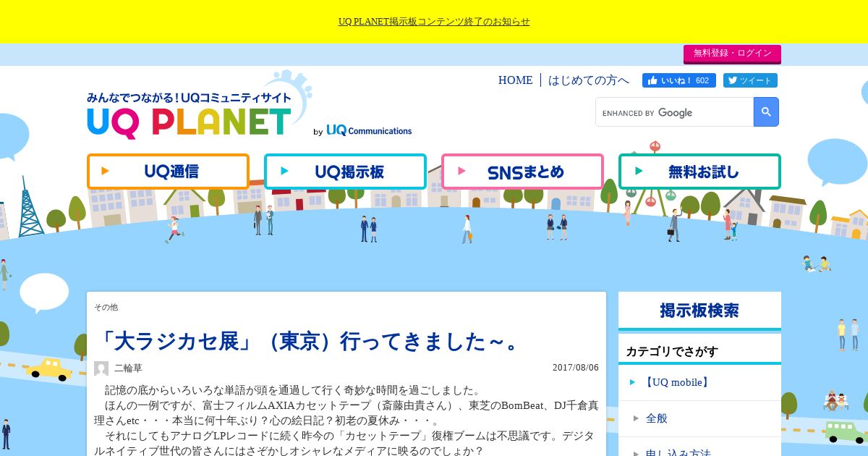
Task: Click the arrow beside 【UQ mobile】
Action: click(633, 382)
